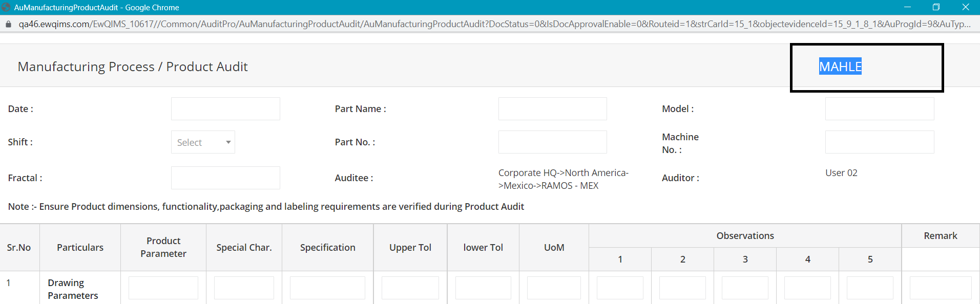Click the 'Auditor :' label
This screenshot has height=304, width=980.
pyautogui.click(x=680, y=178)
